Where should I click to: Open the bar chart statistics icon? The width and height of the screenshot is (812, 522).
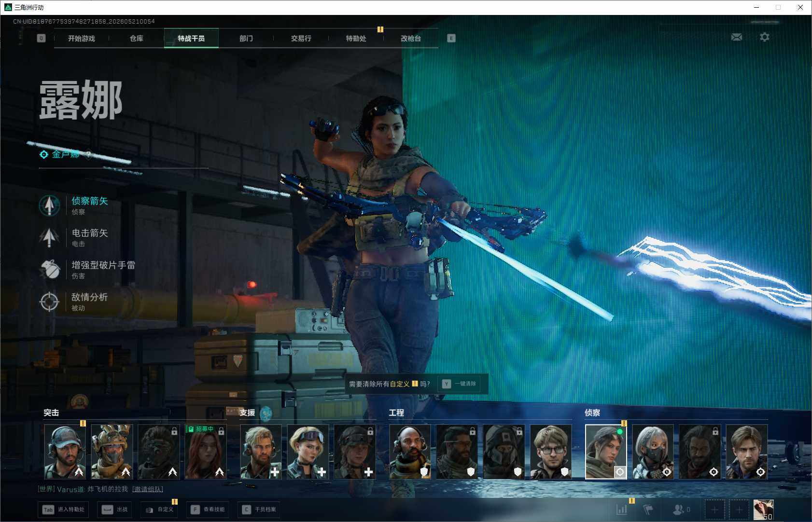pos(622,509)
